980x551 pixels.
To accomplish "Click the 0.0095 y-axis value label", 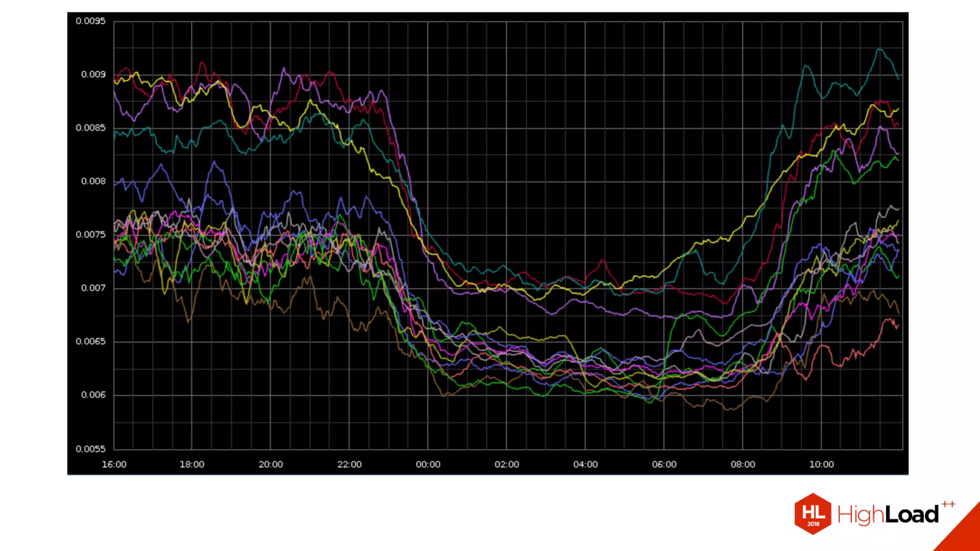I will (x=90, y=21).
